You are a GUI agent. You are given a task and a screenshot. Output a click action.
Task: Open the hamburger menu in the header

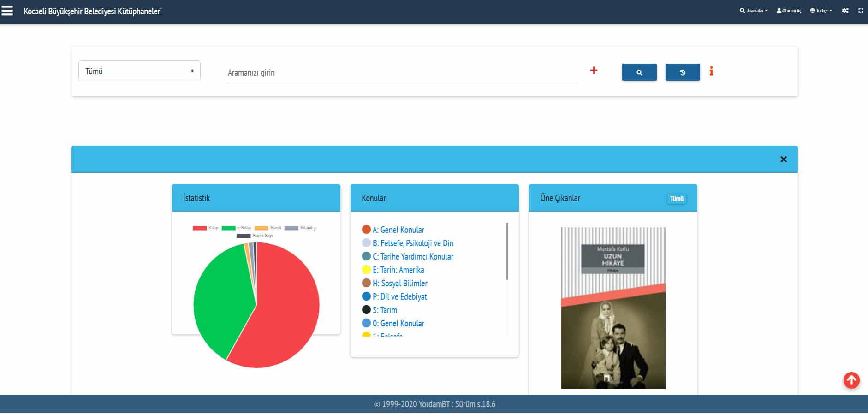click(7, 11)
